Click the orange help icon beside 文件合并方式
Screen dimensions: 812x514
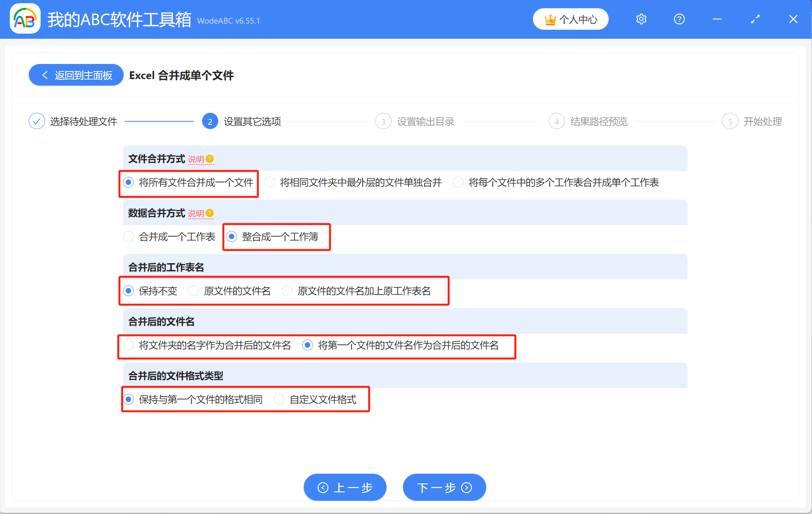[x=210, y=159]
